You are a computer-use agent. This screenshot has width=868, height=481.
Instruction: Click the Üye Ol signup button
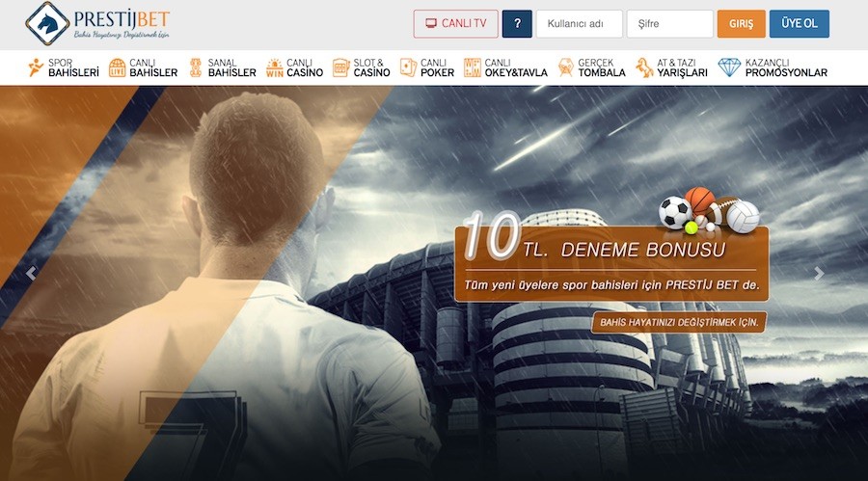coord(800,24)
